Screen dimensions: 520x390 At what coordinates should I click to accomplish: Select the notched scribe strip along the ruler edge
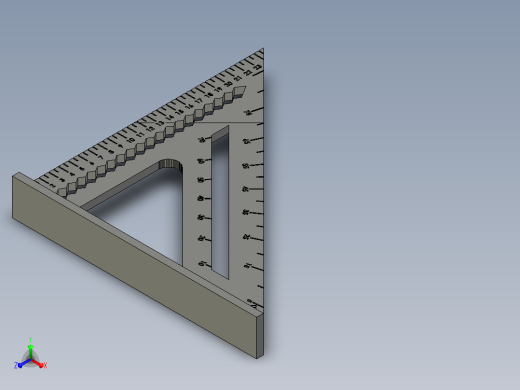[x=152, y=141]
